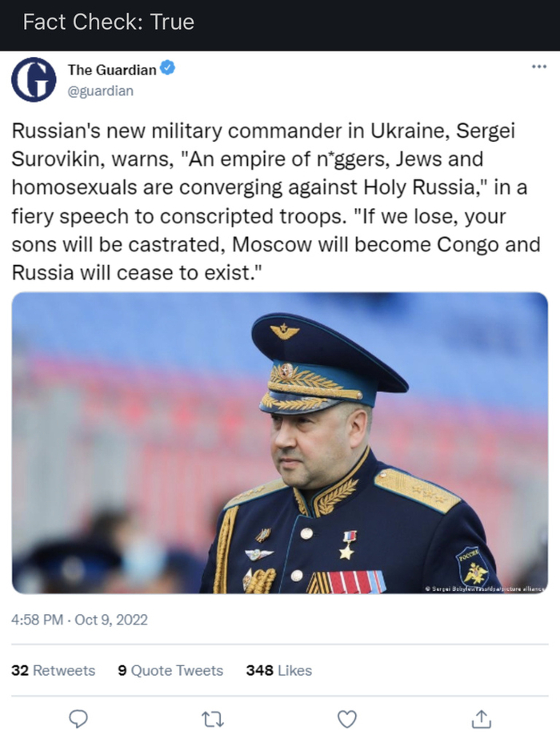Screen dimensions: 560x747
Task: Click the word "True" in the header
Action: (x=172, y=22)
